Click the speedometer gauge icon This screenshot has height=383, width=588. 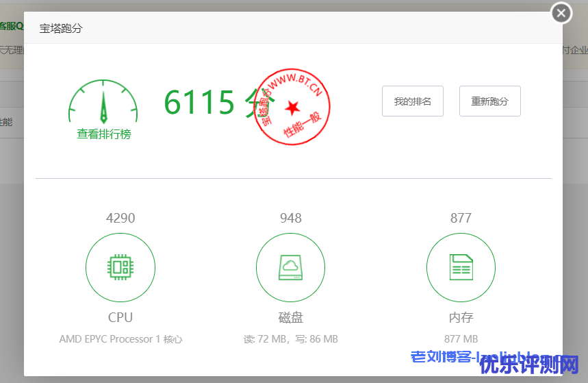pyautogui.click(x=103, y=101)
